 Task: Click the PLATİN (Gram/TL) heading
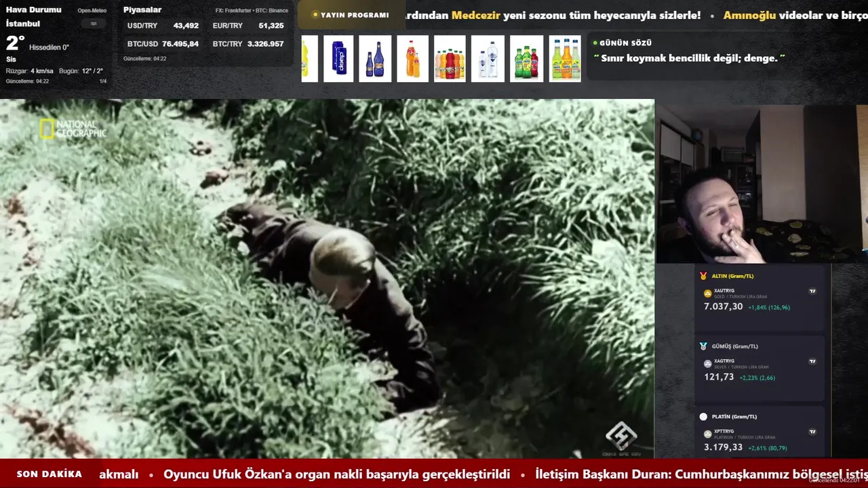click(x=734, y=417)
